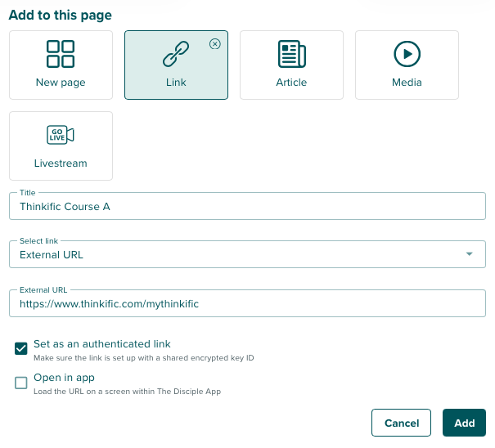Choose the Article newspaper icon
The image size is (495, 448).
[x=291, y=54]
